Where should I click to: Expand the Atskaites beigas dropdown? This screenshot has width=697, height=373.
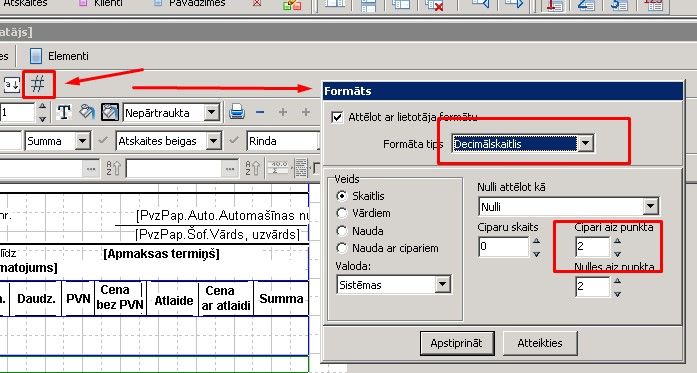point(214,141)
